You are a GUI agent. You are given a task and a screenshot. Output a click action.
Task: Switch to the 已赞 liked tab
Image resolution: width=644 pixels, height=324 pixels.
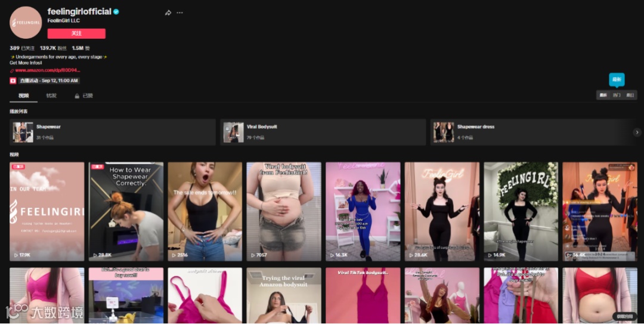click(x=84, y=96)
